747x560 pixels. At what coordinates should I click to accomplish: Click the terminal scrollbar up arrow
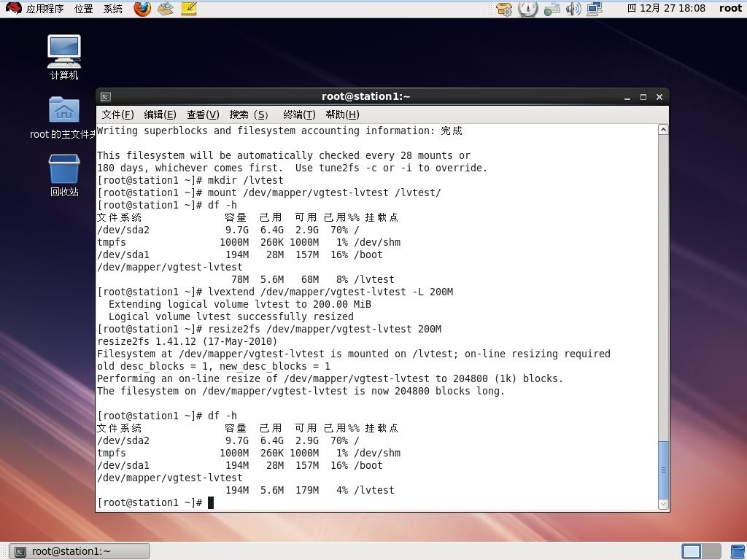point(663,130)
